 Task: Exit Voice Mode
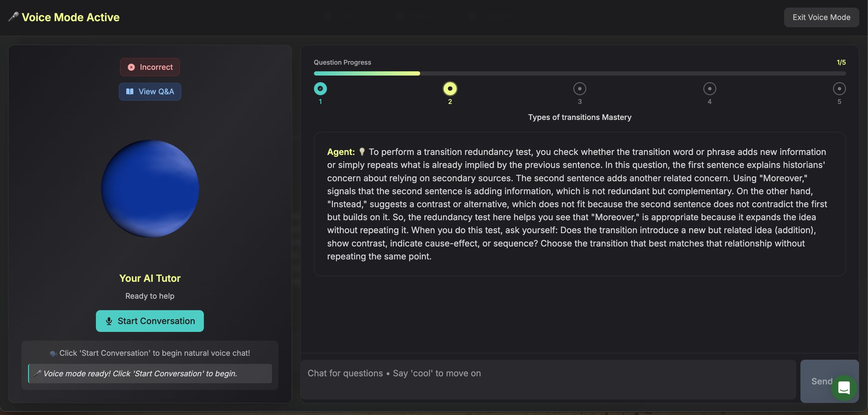pos(821,17)
